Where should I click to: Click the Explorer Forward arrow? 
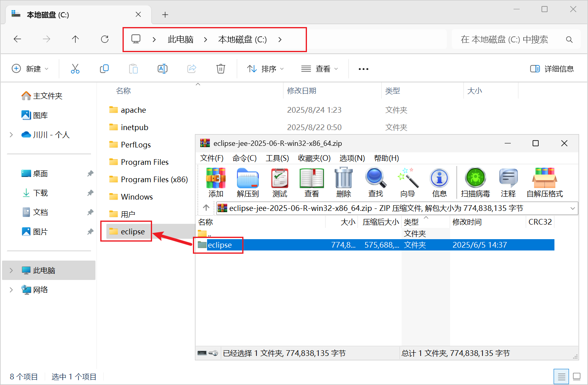pos(47,39)
